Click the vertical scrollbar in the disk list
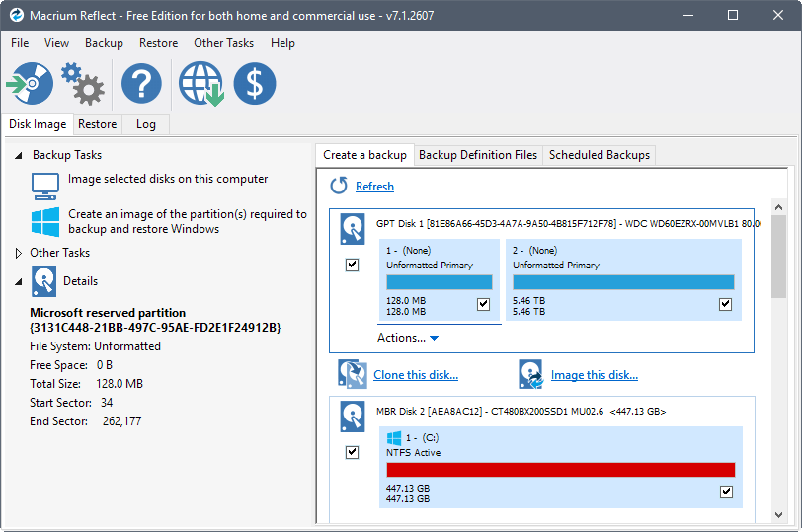Screen dimensions: 802x532 click(x=779, y=257)
